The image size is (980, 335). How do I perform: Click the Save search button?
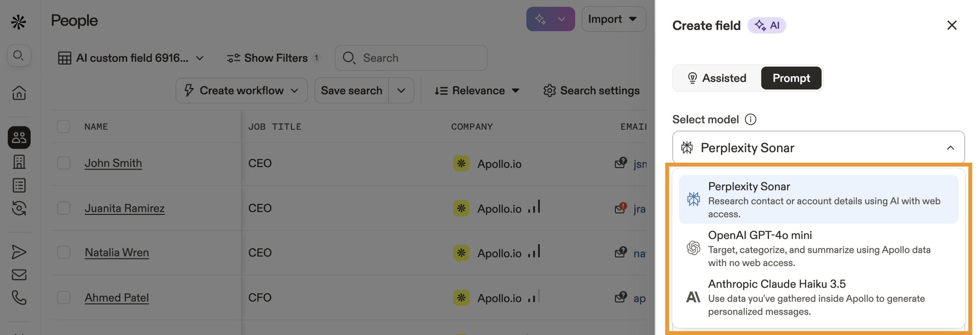pyautogui.click(x=351, y=90)
